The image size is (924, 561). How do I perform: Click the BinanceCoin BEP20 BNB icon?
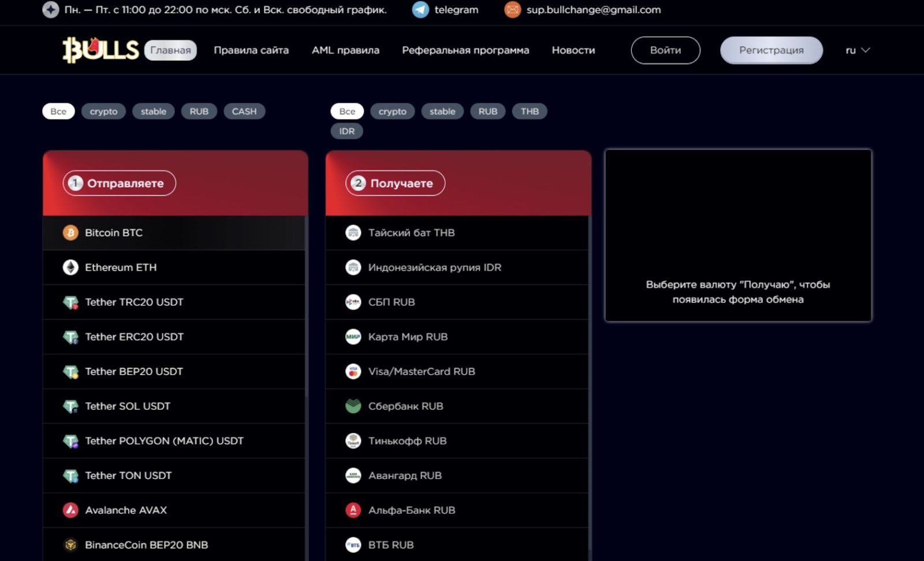click(x=70, y=545)
